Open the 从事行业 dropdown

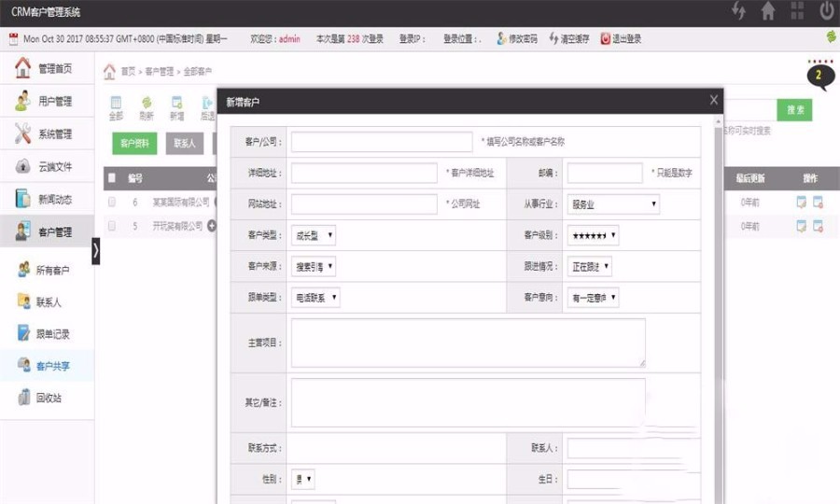613,204
